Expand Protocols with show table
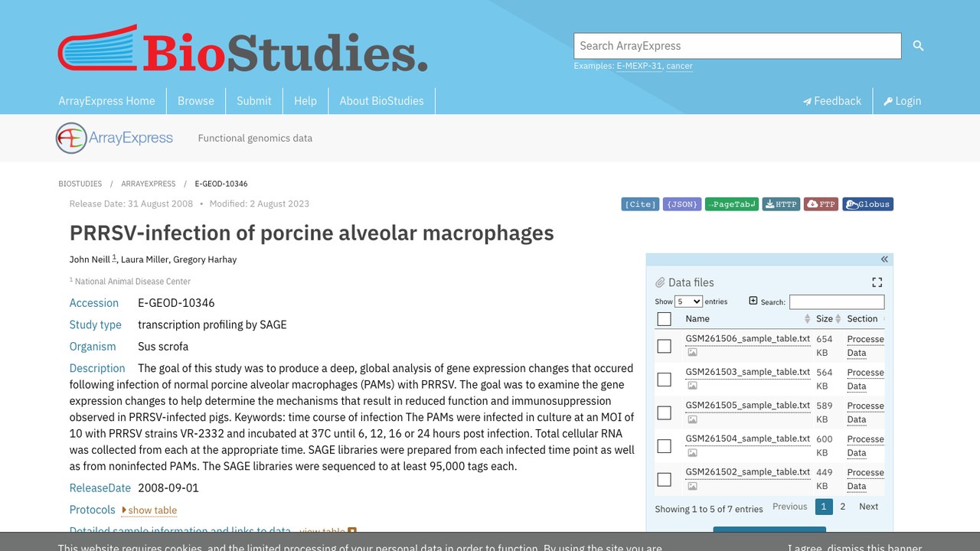Image resolution: width=980 pixels, height=551 pixels. (x=149, y=510)
